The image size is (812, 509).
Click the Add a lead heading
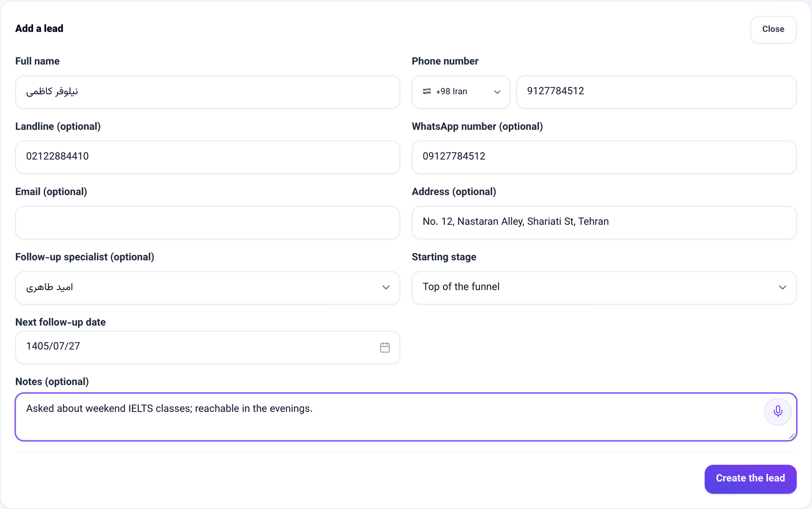(39, 28)
